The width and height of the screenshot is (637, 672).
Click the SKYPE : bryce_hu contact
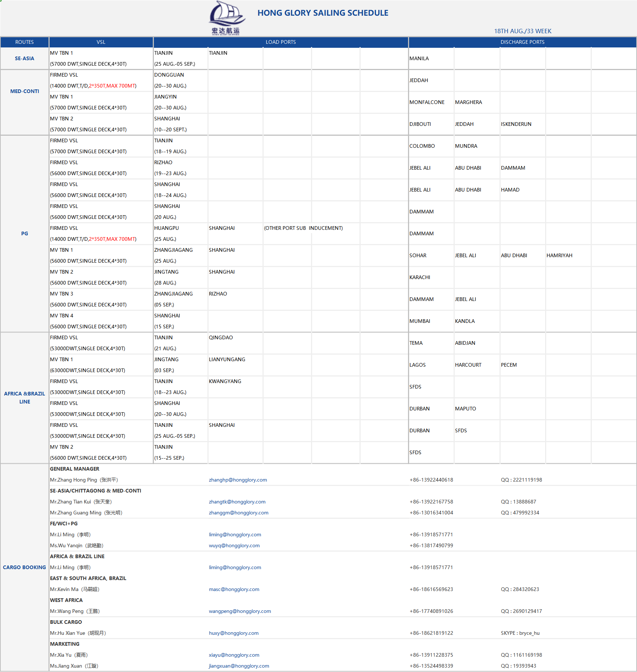click(x=520, y=633)
